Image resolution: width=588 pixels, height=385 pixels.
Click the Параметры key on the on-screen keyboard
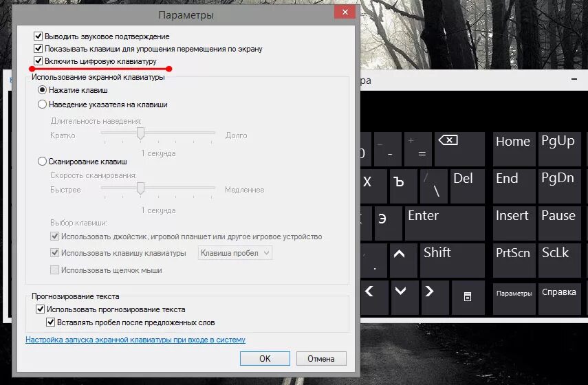coord(514,298)
